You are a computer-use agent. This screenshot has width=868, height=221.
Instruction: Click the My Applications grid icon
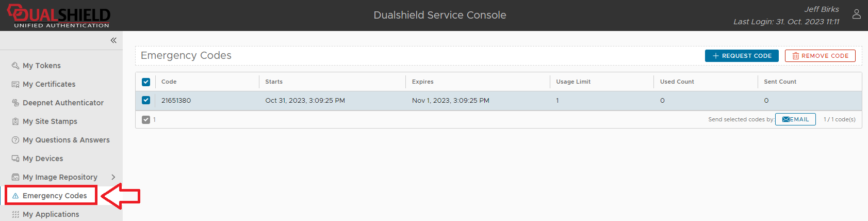15,214
